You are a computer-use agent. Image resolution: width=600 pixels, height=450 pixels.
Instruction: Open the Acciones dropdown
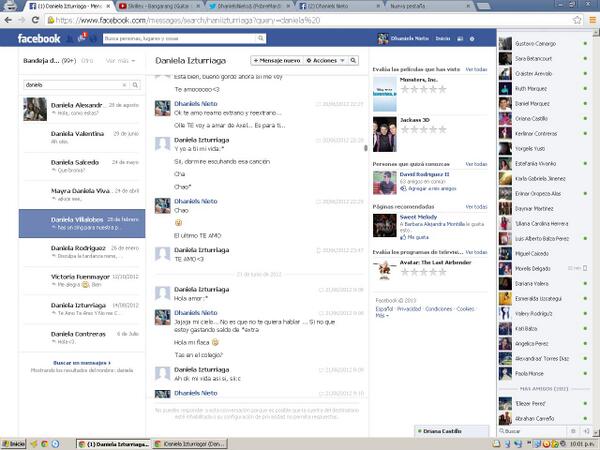pos(326,60)
